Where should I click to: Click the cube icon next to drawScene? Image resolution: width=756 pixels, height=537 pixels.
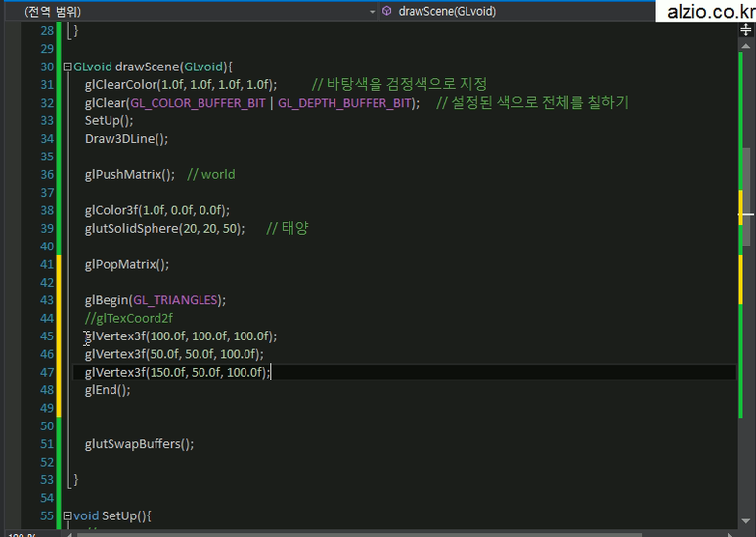[386, 11]
